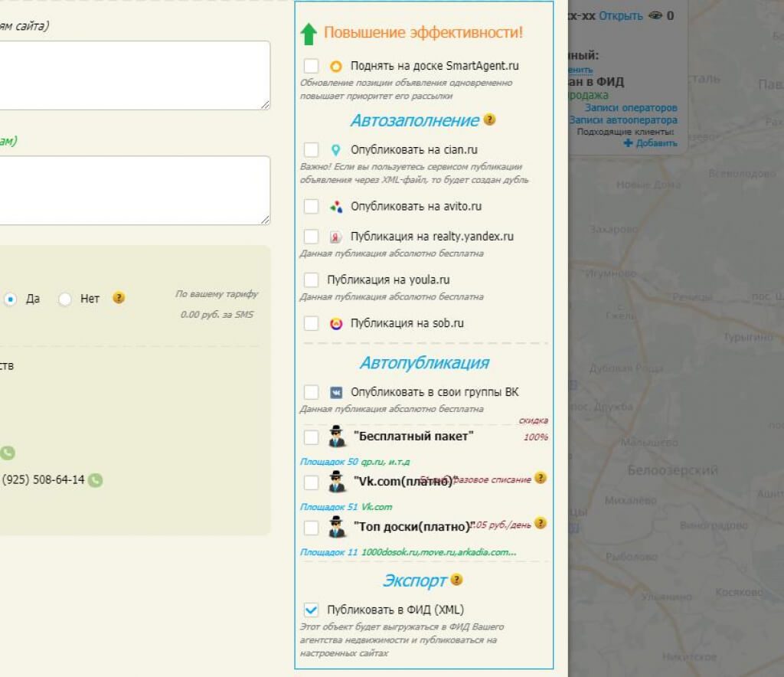
Task: Enable the cian.ru publication checkbox
Action: [311, 149]
